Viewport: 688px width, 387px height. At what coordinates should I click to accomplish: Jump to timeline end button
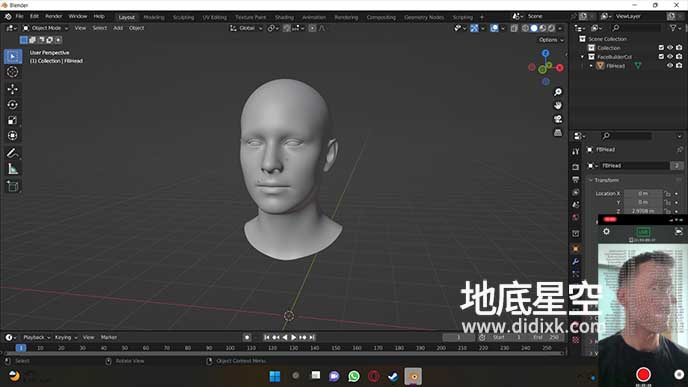click(312, 337)
